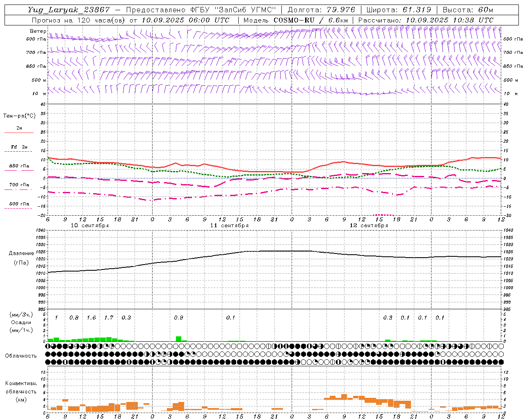This screenshot has height=420, width=525.
Task: Select the latitude value Широта: 61.319
Action: [399, 10]
